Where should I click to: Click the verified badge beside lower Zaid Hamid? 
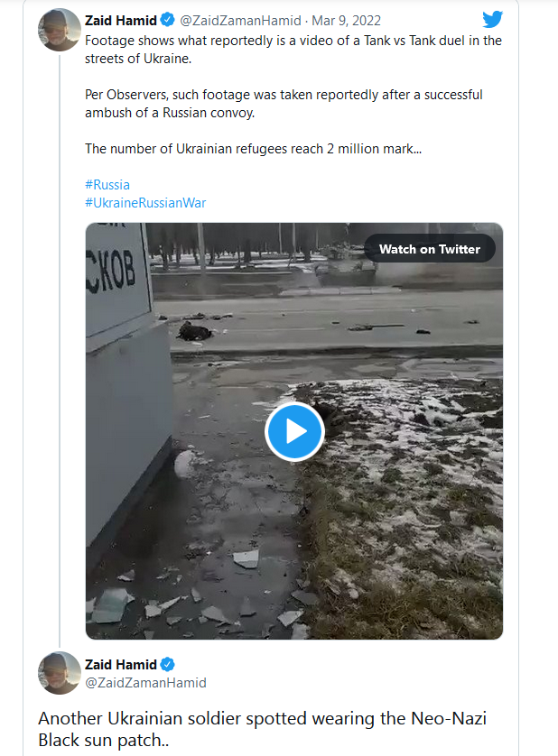tap(168, 664)
